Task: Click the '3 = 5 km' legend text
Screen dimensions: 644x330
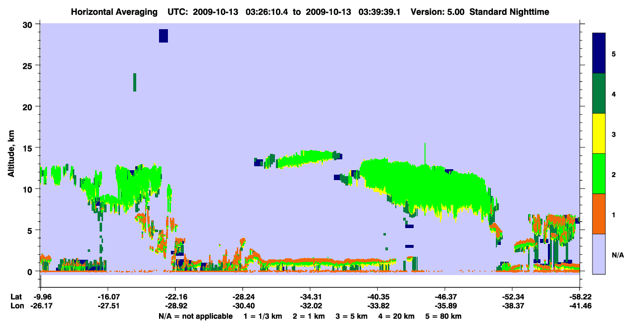Action: pyautogui.click(x=352, y=316)
